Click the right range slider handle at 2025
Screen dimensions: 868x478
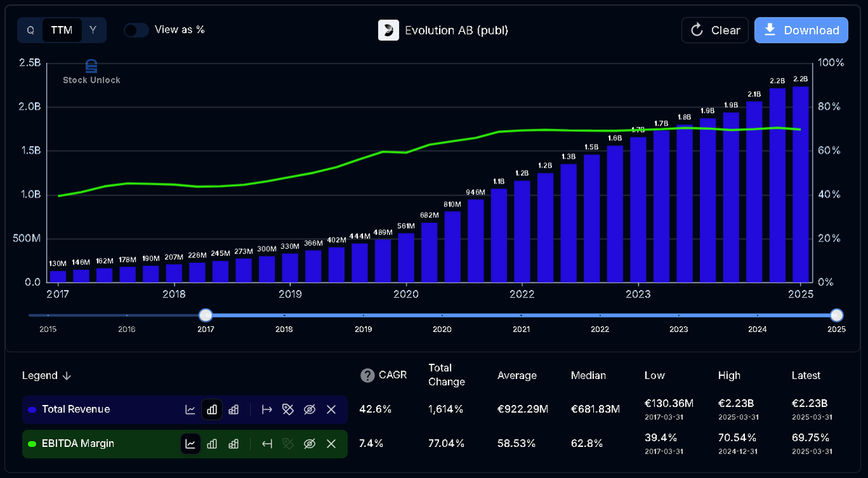coord(837,315)
